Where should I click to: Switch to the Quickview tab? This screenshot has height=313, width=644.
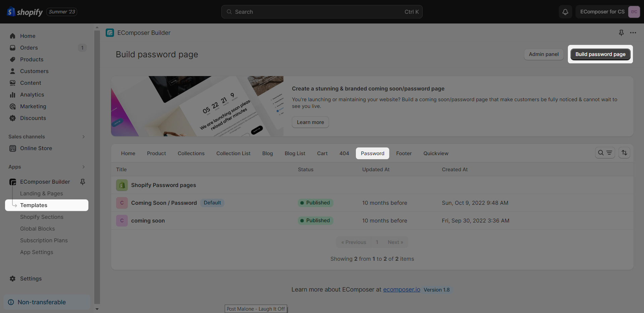tap(436, 153)
